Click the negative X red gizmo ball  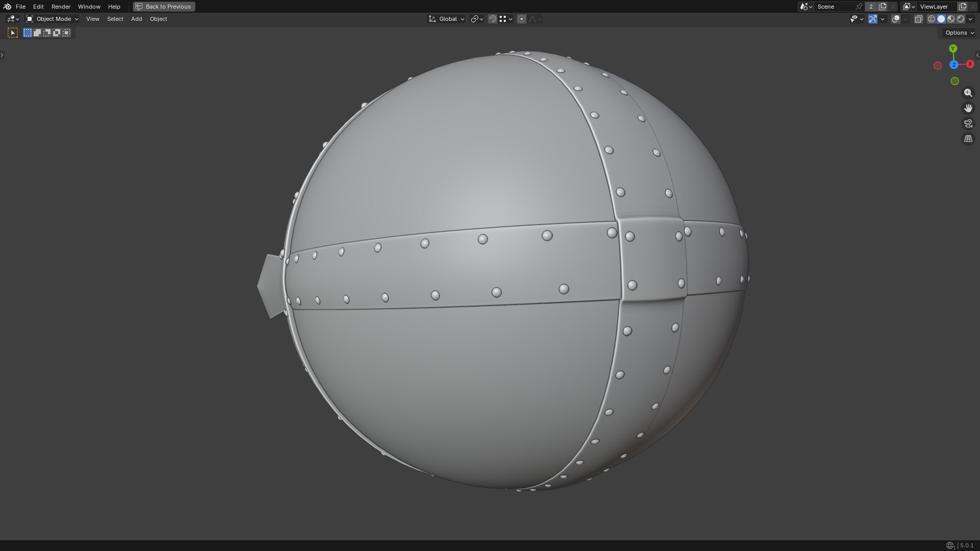point(938,65)
